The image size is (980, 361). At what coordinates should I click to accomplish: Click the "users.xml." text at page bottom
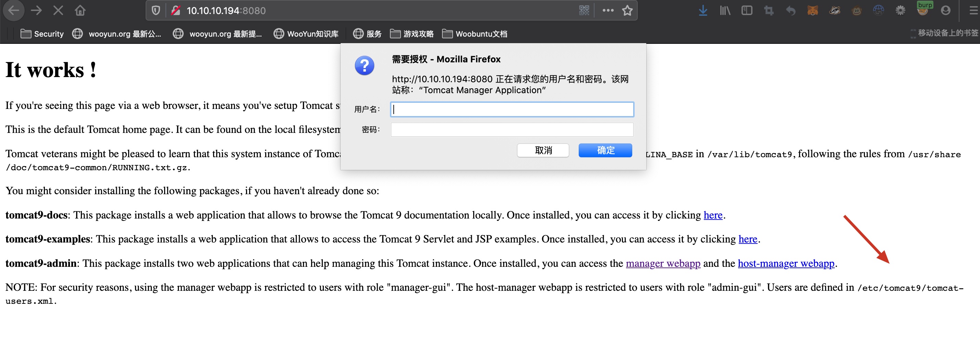click(31, 301)
